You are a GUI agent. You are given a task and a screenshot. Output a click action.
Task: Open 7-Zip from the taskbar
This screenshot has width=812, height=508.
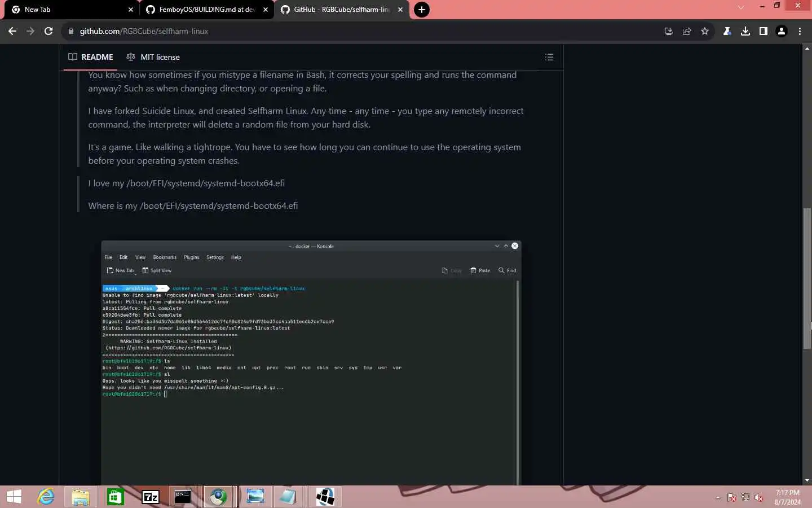tap(151, 497)
